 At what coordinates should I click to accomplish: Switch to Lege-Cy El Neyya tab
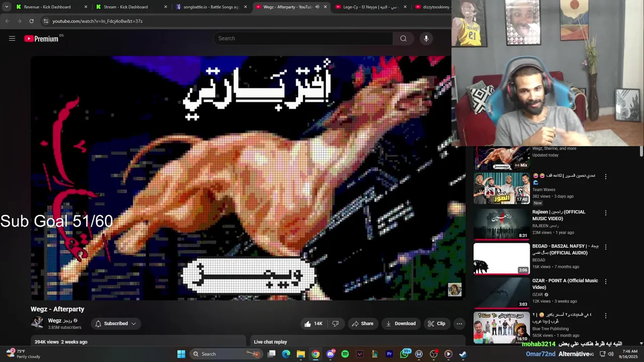click(371, 7)
